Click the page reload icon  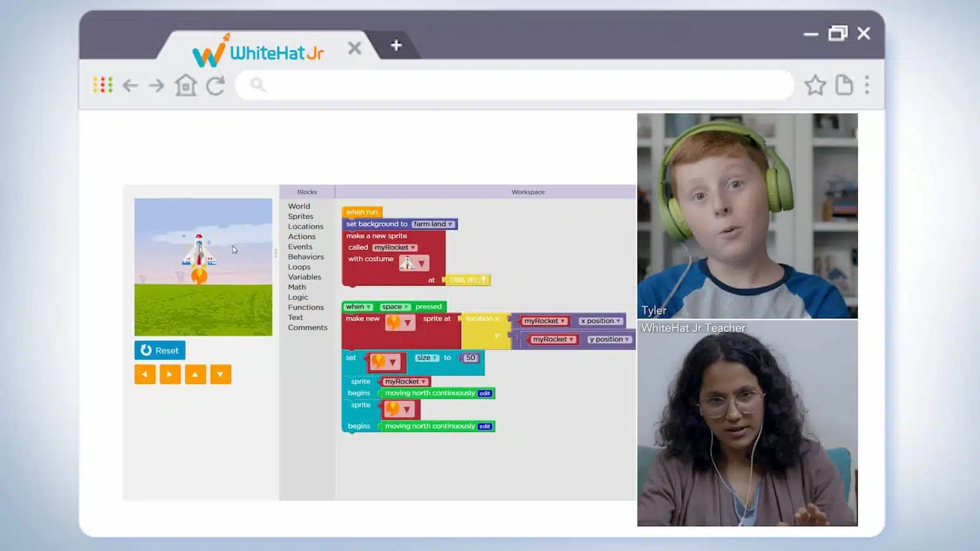pyautogui.click(x=215, y=84)
